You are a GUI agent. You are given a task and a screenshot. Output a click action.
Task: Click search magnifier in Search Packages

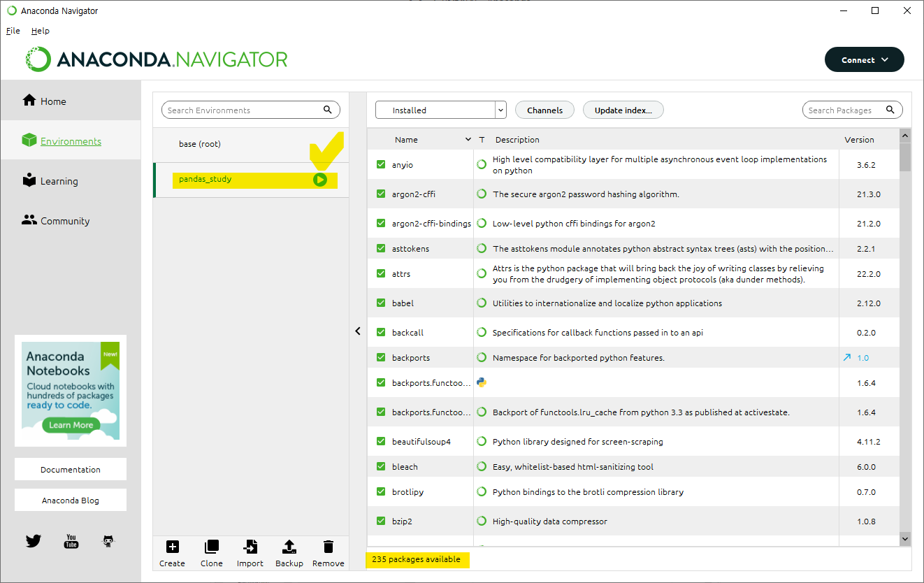click(890, 110)
